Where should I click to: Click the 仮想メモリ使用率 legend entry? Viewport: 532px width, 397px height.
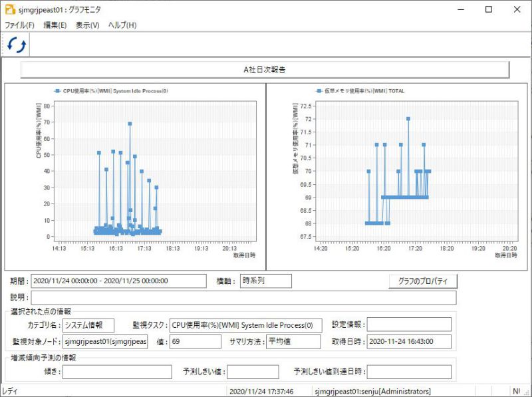coord(360,91)
